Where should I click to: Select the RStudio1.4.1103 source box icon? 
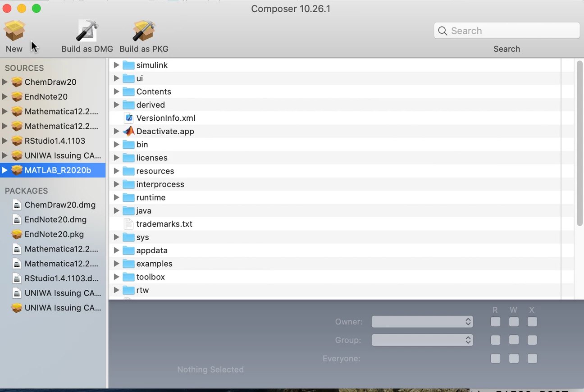click(x=17, y=141)
